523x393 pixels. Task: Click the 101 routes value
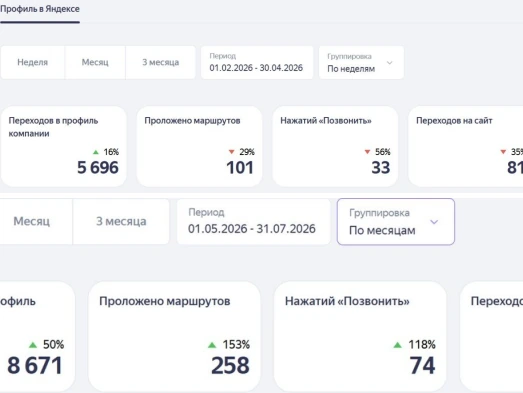(x=240, y=167)
